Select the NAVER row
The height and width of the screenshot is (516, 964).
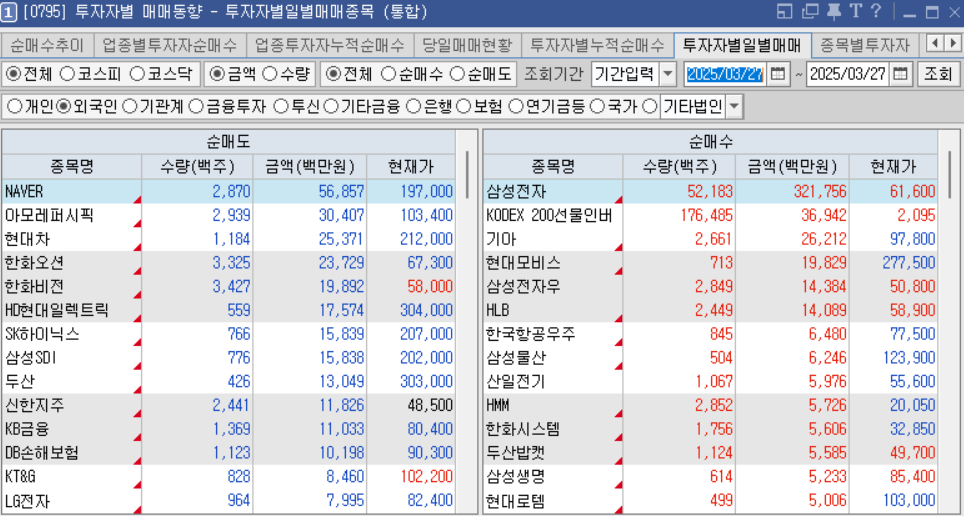point(228,191)
